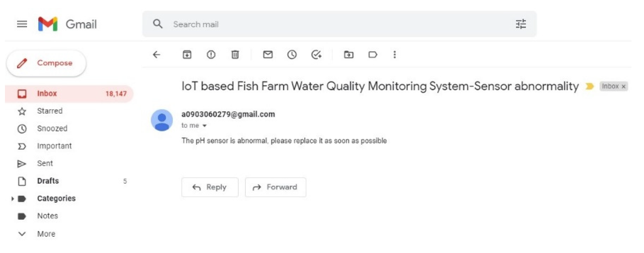This screenshot has width=644, height=253.
Task: Show search options filter icon
Action: click(521, 24)
